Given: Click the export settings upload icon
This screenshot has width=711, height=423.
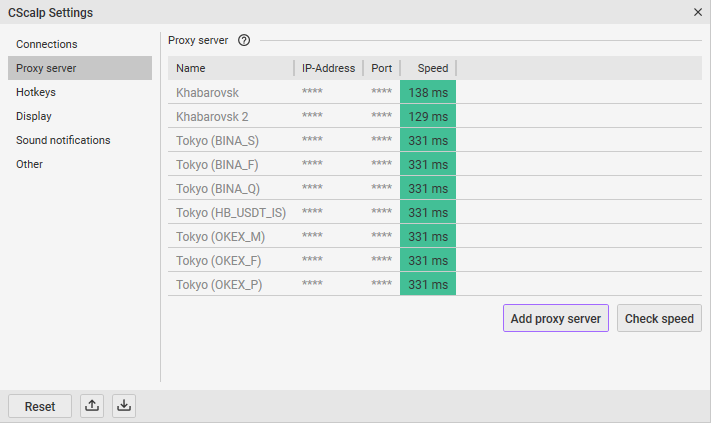Looking at the screenshot, I should (x=92, y=406).
